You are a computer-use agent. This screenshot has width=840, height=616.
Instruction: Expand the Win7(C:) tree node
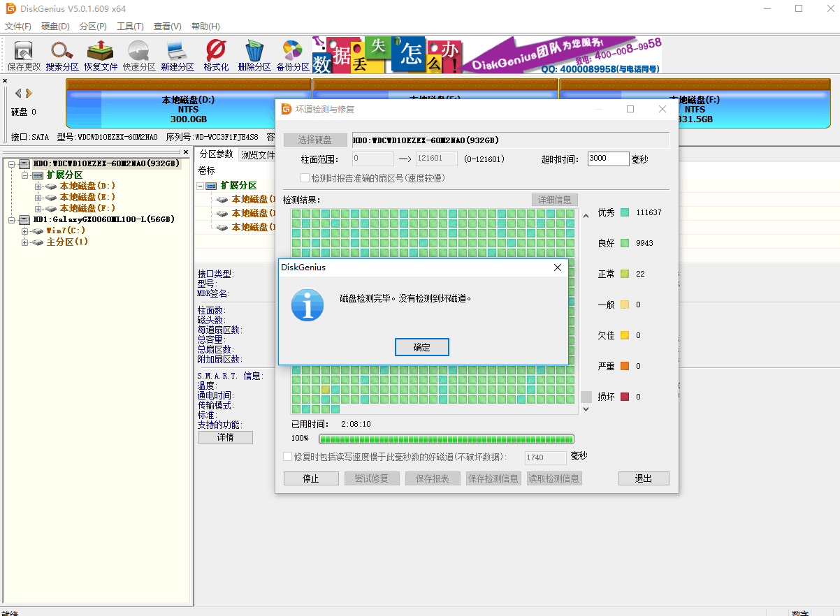click(x=26, y=230)
